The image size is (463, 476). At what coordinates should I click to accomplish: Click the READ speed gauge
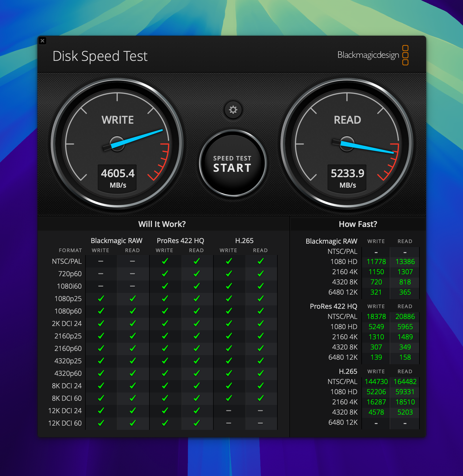[347, 144]
